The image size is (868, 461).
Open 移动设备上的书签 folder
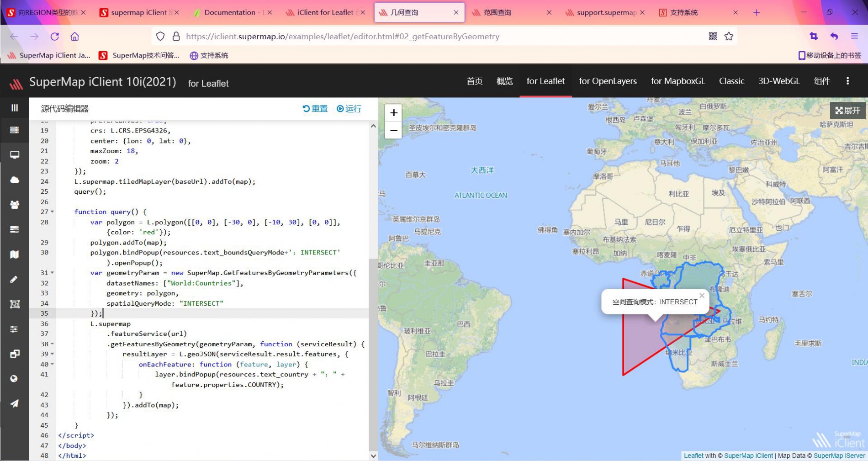point(830,55)
